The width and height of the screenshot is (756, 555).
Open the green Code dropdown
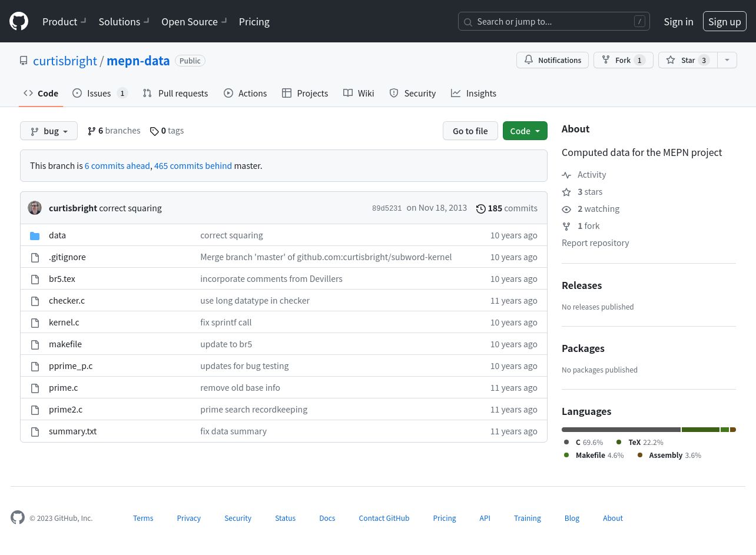point(525,131)
